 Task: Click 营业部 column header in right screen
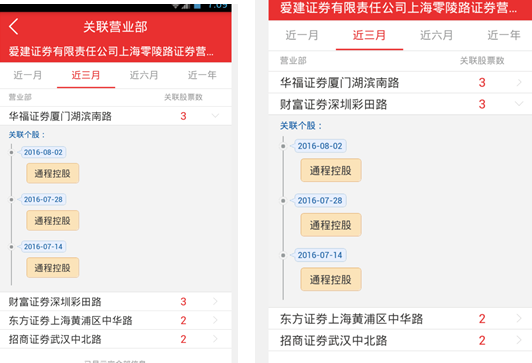[293, 61]
